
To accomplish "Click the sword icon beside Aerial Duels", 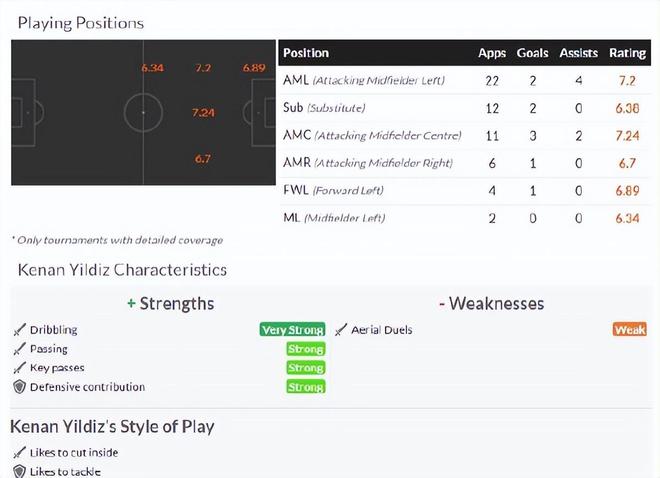I will pos(341,330).
